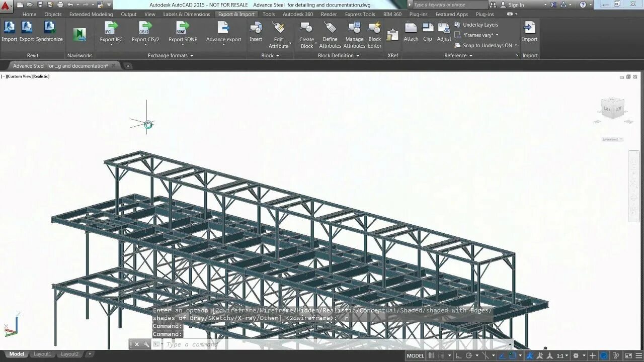This screenshot has height=362, width=644.
Task: Open the Export IFC dropdown arrow
Action: click(111, 45)
